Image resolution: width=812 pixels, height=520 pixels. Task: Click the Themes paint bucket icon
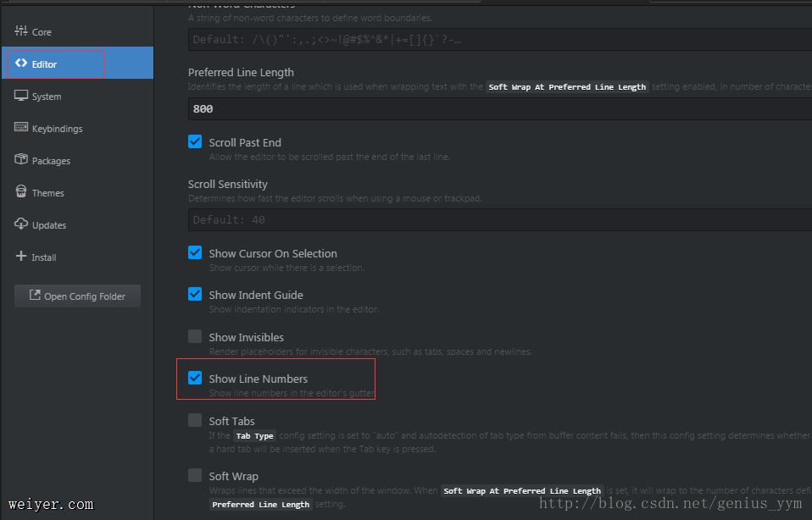click(x=21, y=192)
